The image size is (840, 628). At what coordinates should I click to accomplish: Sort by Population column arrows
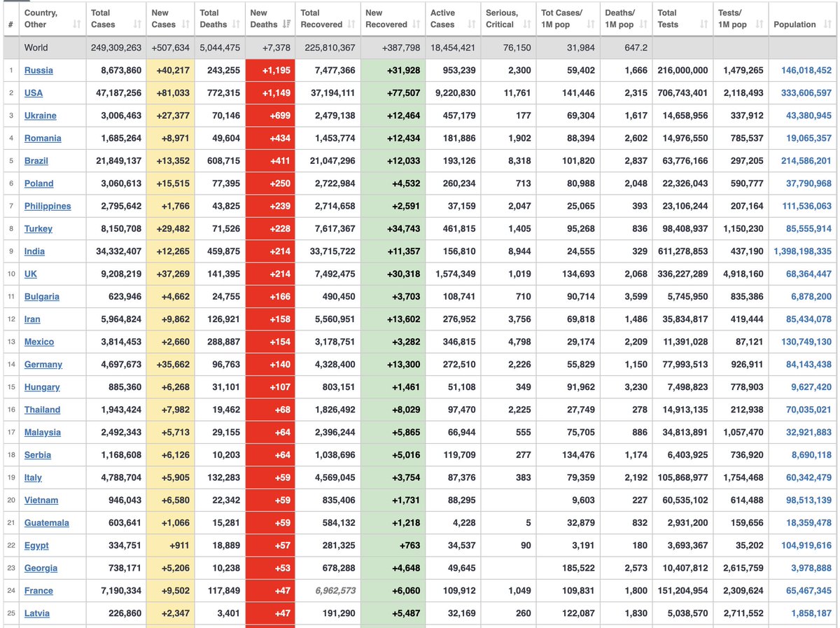pyautogui.click(x=827, y=25)
